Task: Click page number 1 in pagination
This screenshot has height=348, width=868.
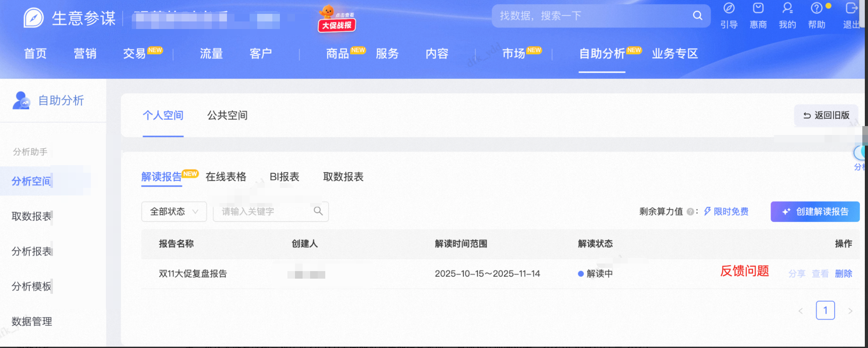Action: pyautogui.click(x=825, y=310)
